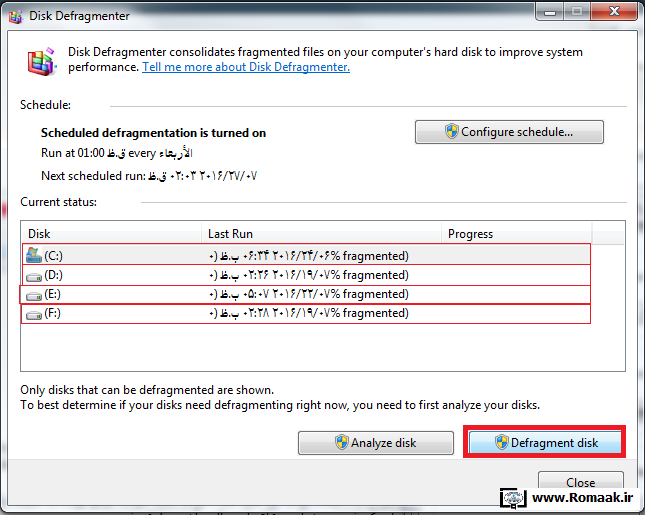Sort by the Disk column header
Image resolution: width=645 pixels, height=515 pixels.
coord(111,234)
